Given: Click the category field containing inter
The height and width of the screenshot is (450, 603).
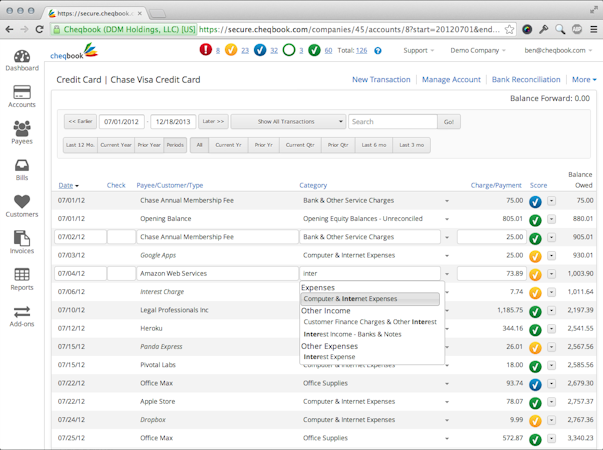Looking at the screenshot, I should tap(370, 273).
